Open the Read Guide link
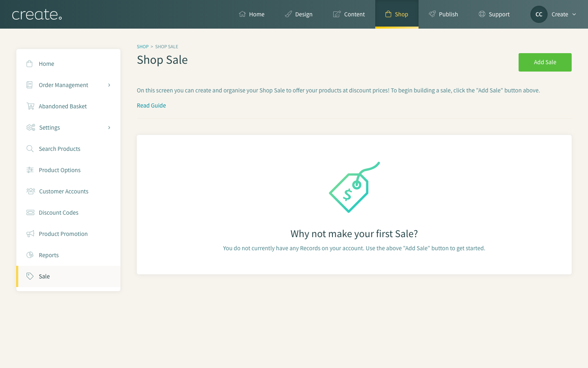The width and height of the screenshot is (588, 368). coord(151,105)
